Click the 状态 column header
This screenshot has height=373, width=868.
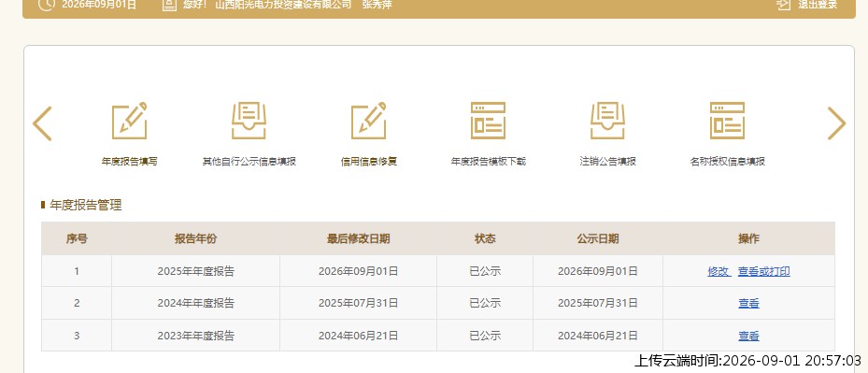click(485, 239)
